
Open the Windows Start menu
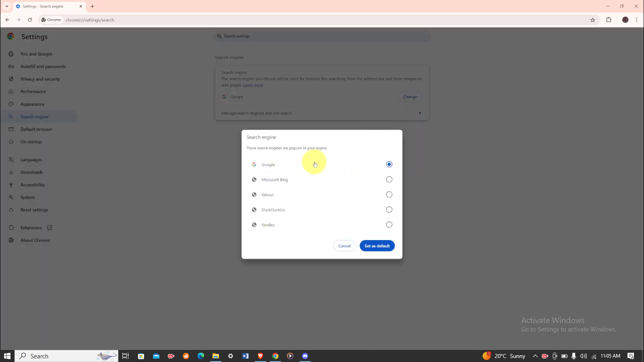click(7, 356)
